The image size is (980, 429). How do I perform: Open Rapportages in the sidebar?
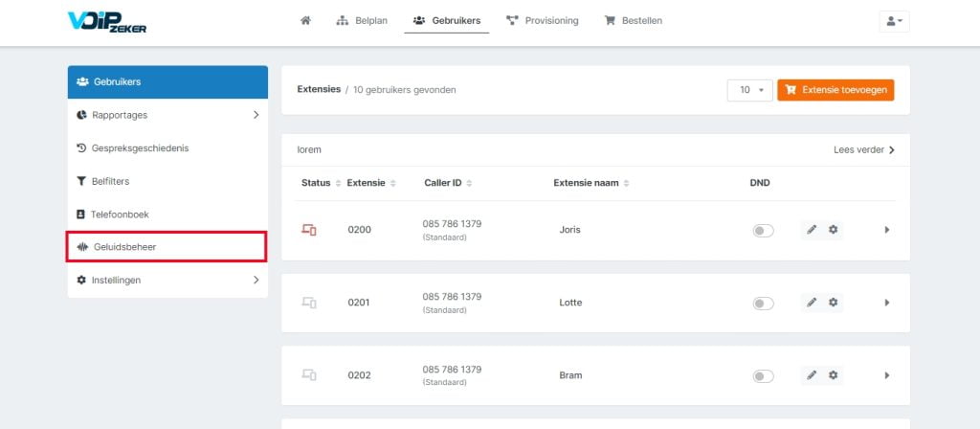click(167, 115)
